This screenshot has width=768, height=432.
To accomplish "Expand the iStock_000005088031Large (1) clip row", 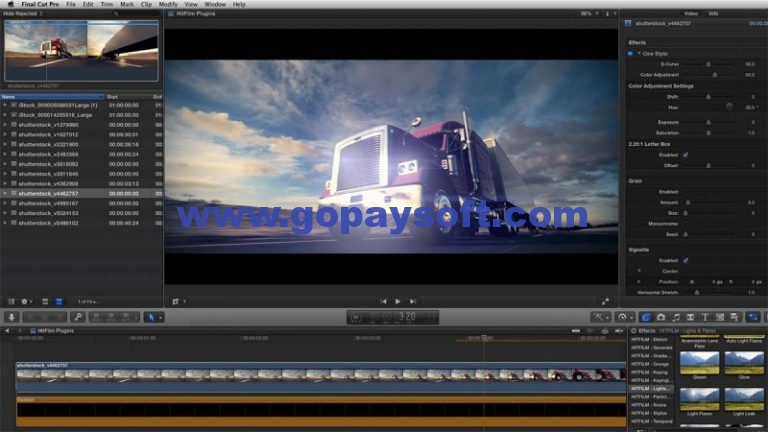I will click(5, 105).
